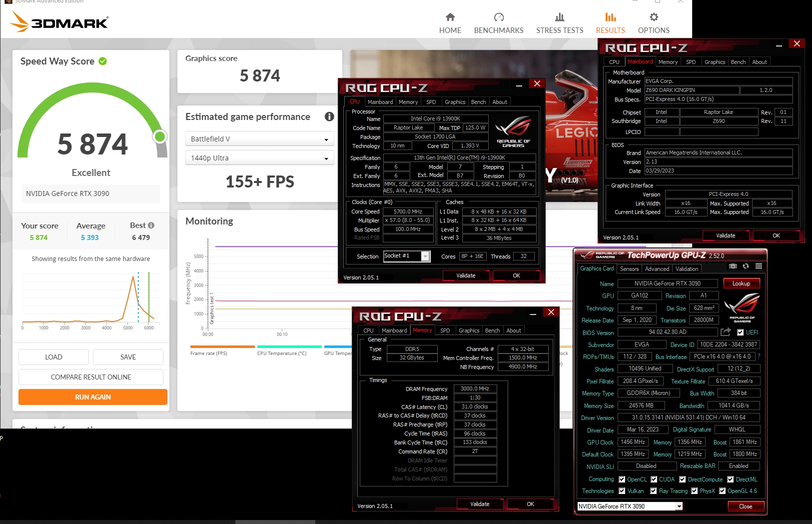Click the Bus Interface question mark in GPU-Z
The width and height of the screenshot is (812, 524).
(x=759, y=356)
